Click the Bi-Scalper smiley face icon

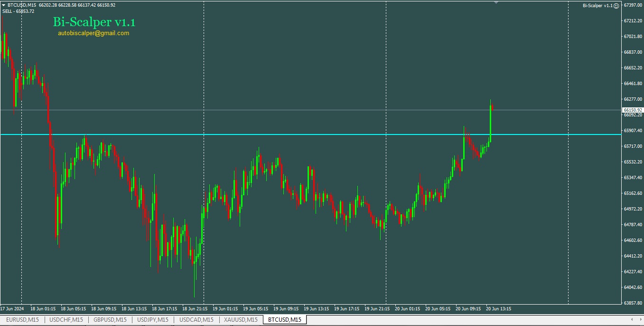pos(616,6)
